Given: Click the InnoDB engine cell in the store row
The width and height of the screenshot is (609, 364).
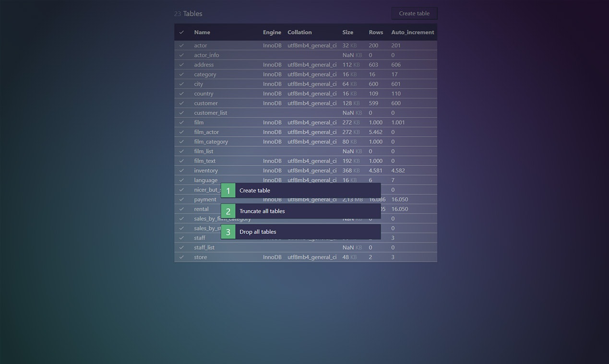Looking at the screenshot, I should 272,257.
